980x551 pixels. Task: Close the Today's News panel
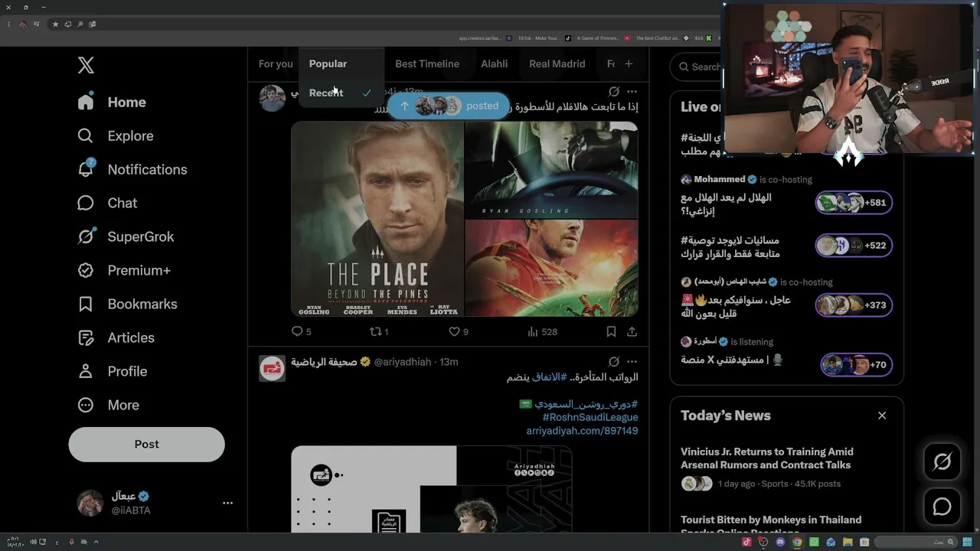click(x=882, y=416)
